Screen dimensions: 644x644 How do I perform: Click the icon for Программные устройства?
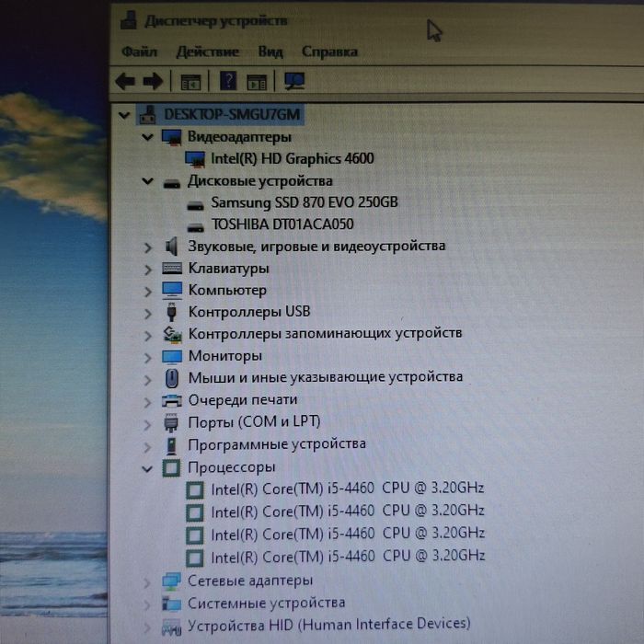[x=172, y=445]
